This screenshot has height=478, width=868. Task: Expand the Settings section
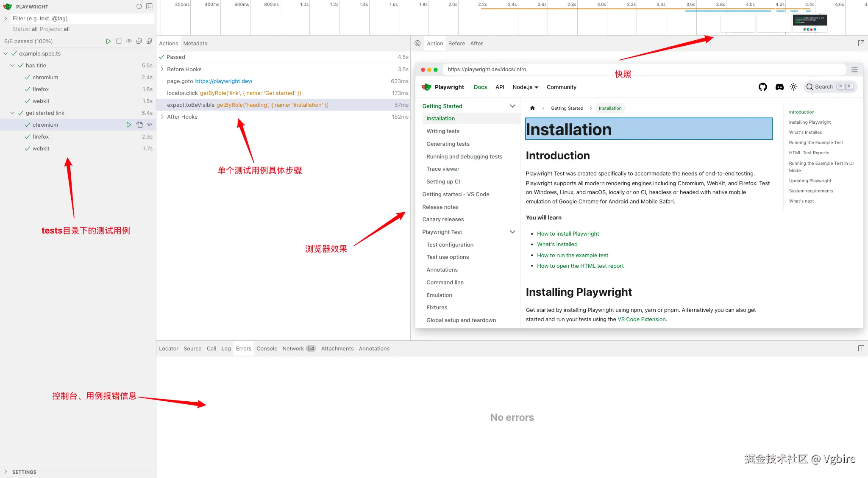tap(6, 472)
